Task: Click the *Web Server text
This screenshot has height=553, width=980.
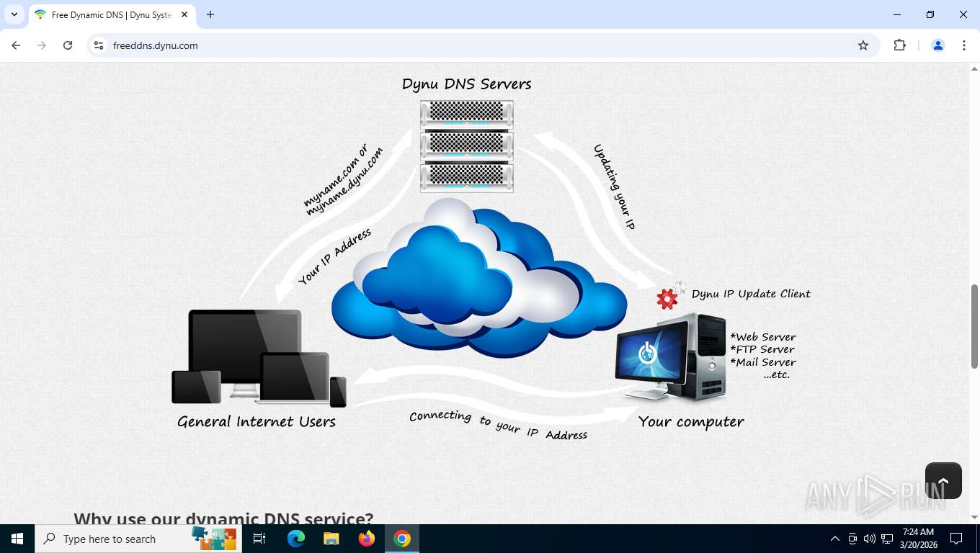Action: pyautogui.click(x=763, y=337)
